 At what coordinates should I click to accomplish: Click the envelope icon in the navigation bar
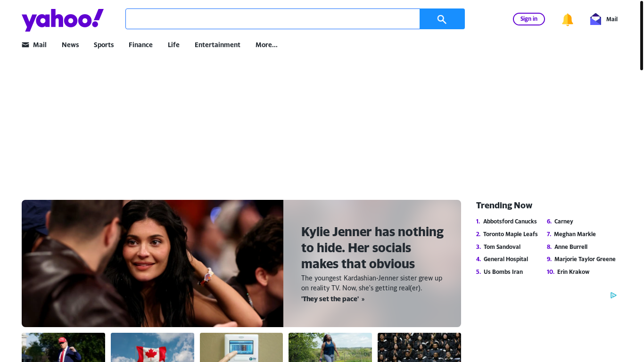point(25,45)
